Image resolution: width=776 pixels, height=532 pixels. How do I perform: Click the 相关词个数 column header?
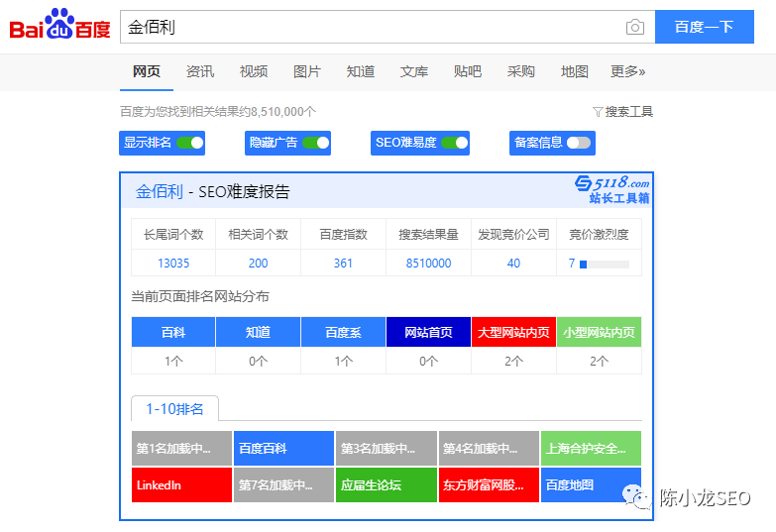(x=258, y=234)
